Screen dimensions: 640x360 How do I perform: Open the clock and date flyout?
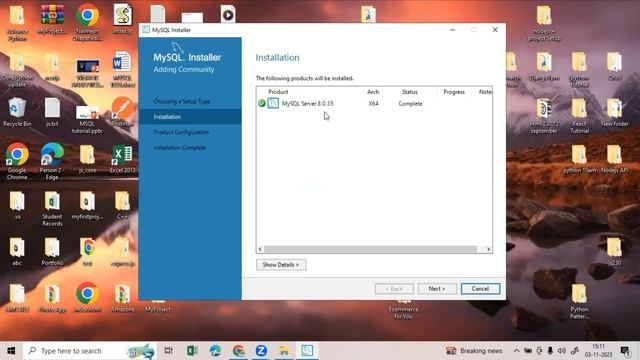(598, 351)
